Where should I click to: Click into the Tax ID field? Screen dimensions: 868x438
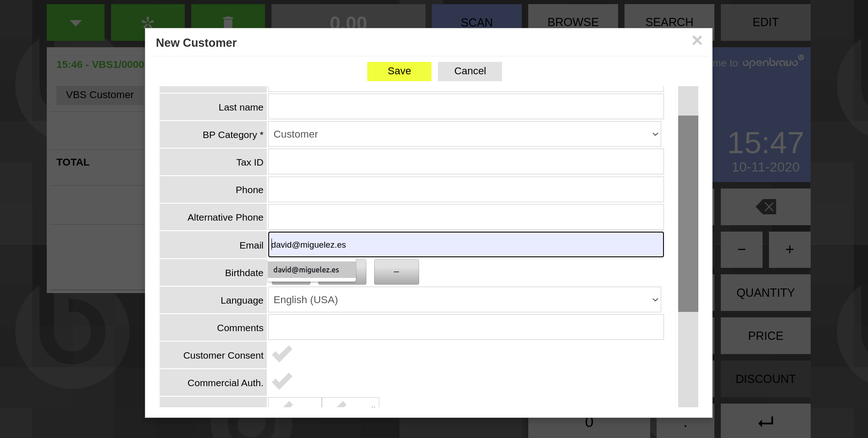point(465,162)
